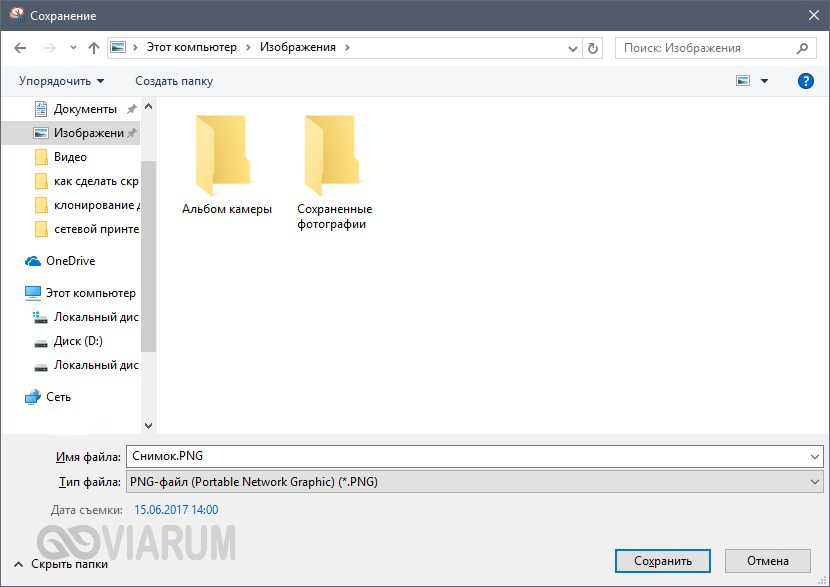The width and height of the screenshot is (830, 587).
Task: Click the navigation pane scroll-down arrow
Action: (149, 425)
